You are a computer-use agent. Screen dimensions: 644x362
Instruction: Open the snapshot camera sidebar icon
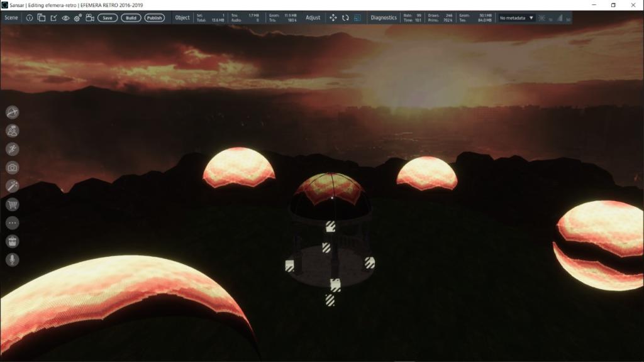coord(12,167)
